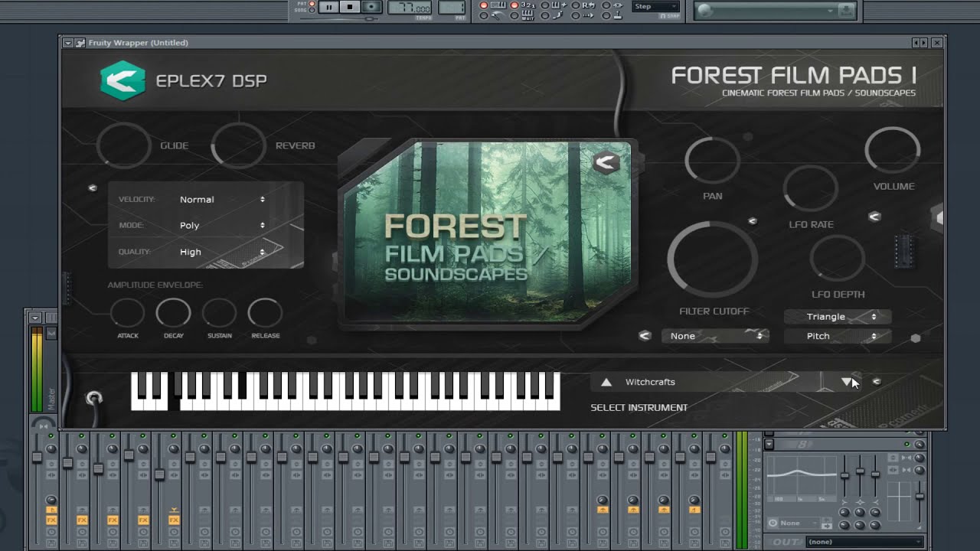Click next preset arrow in wrapper title bar

click(923, 43)
